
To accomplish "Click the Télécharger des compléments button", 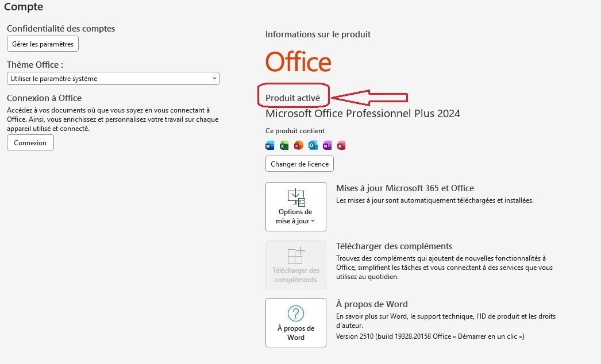I will click(295, 265).
